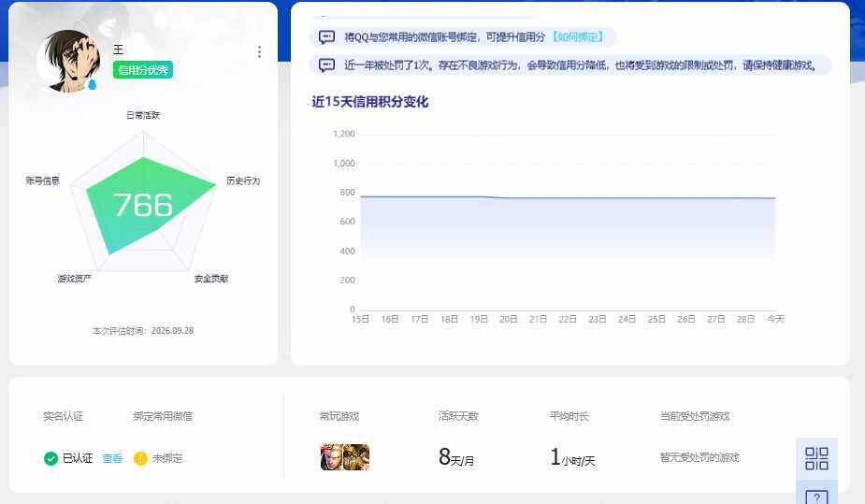Click the 近15天信用积分变化 chart title

pos(370,102)
